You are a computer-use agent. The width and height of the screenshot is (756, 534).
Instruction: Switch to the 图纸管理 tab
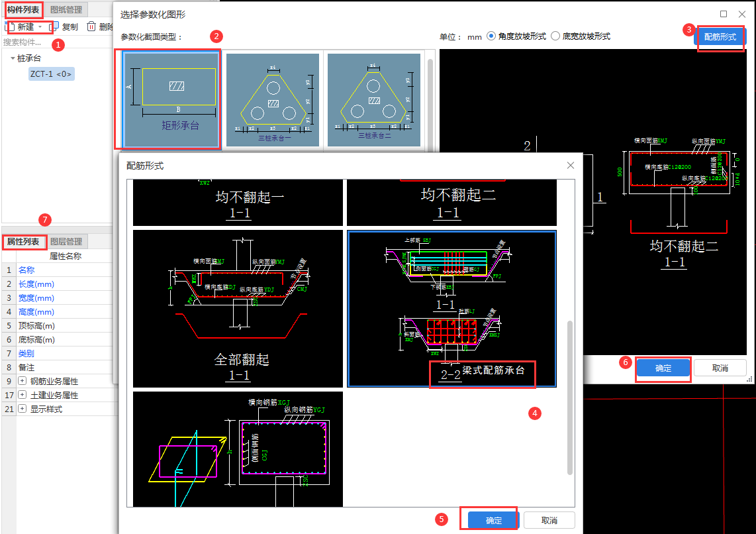coord(68,9)
